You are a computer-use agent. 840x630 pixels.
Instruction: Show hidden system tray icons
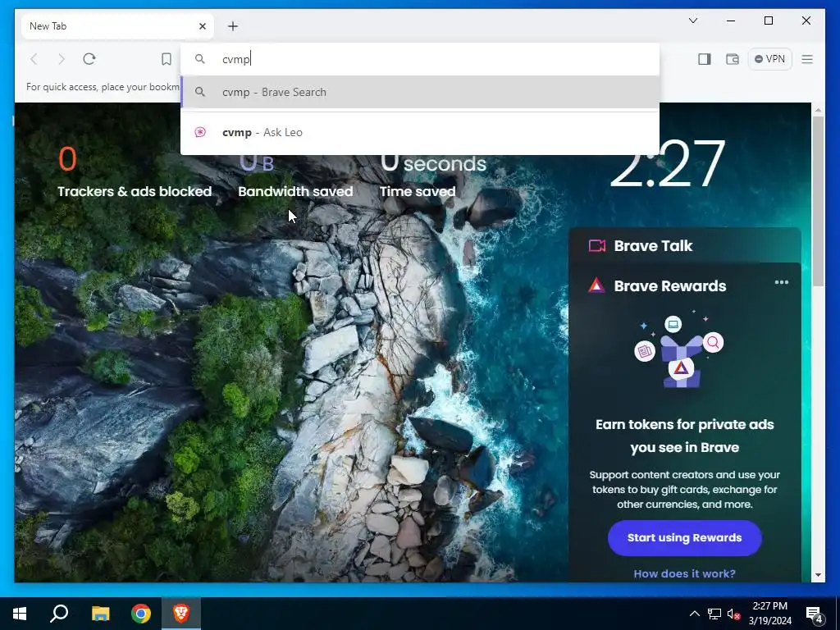pyautogui.click(x=694, y=614)
